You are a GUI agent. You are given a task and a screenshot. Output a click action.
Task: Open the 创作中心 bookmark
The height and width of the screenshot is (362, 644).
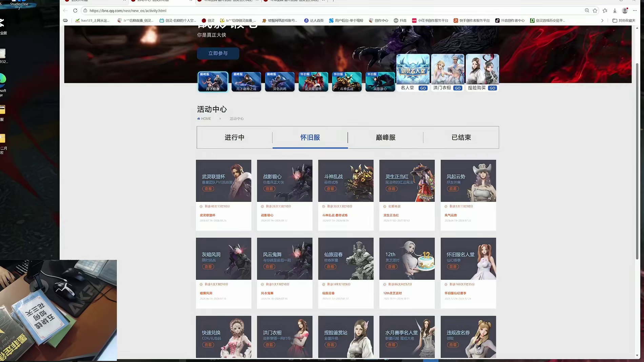(378, 20)
